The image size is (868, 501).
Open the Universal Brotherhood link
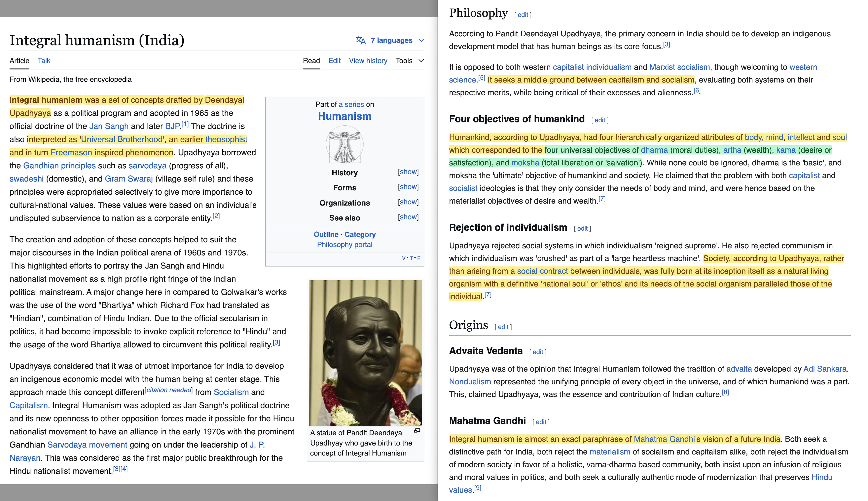122,139
